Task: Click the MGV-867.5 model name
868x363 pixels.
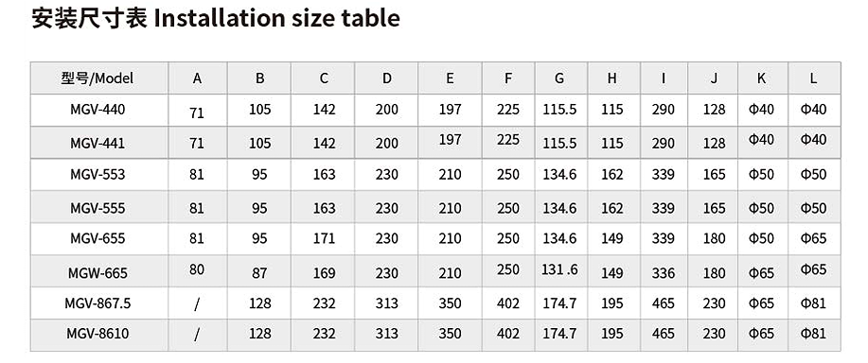Action: pyautogui.click(x=97, y=303)
